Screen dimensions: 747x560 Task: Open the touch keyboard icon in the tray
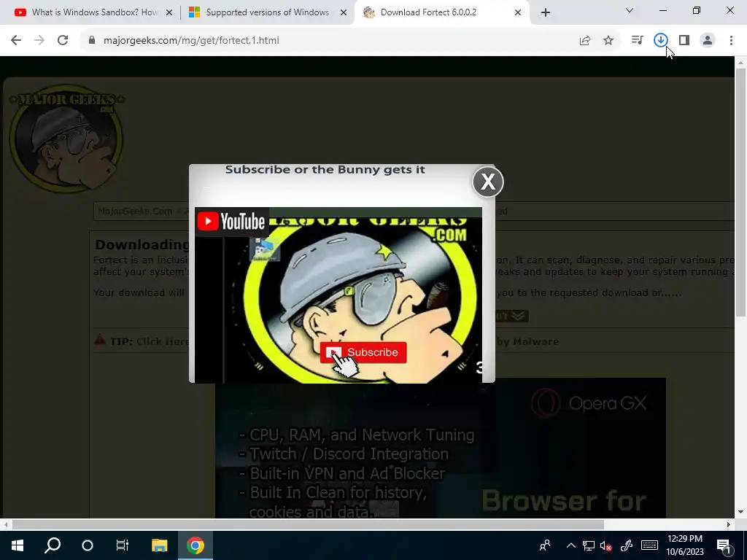(x=649, y=545)
